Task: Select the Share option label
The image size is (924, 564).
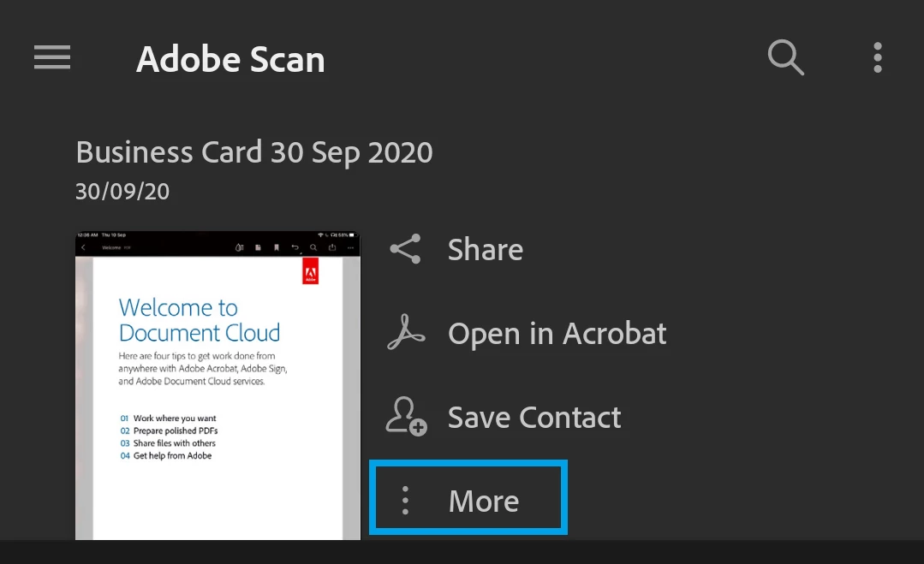Action: coord(485,250)
